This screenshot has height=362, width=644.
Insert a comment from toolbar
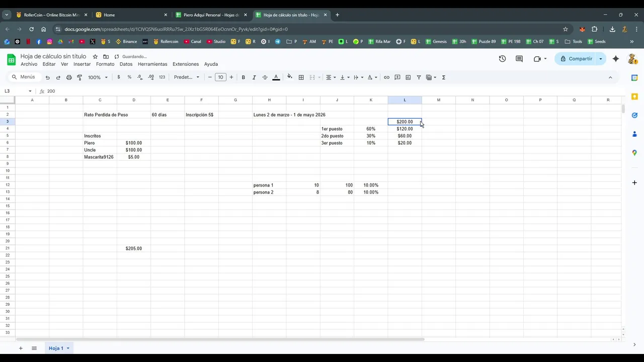pyautogui.click(x=397, y=77)
